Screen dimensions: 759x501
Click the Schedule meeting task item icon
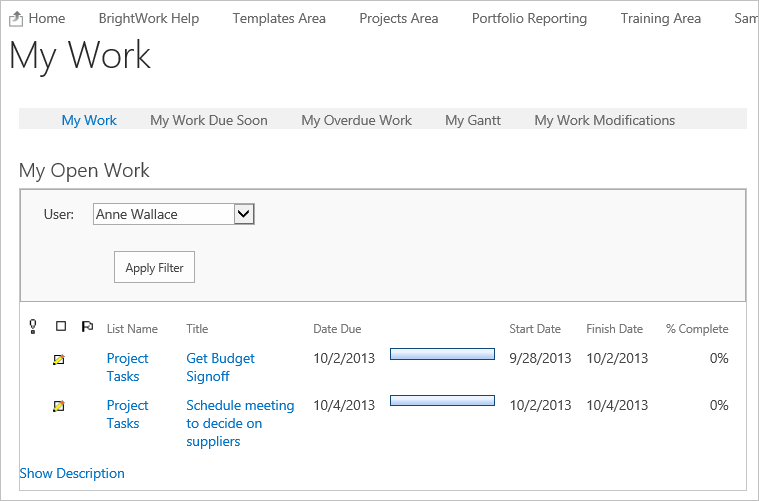pos(59,406)
